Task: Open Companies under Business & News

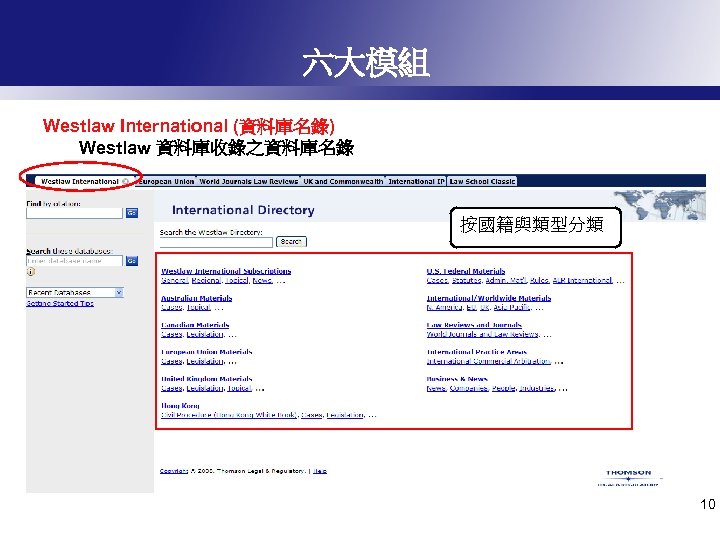Action: tap(469, 388)
